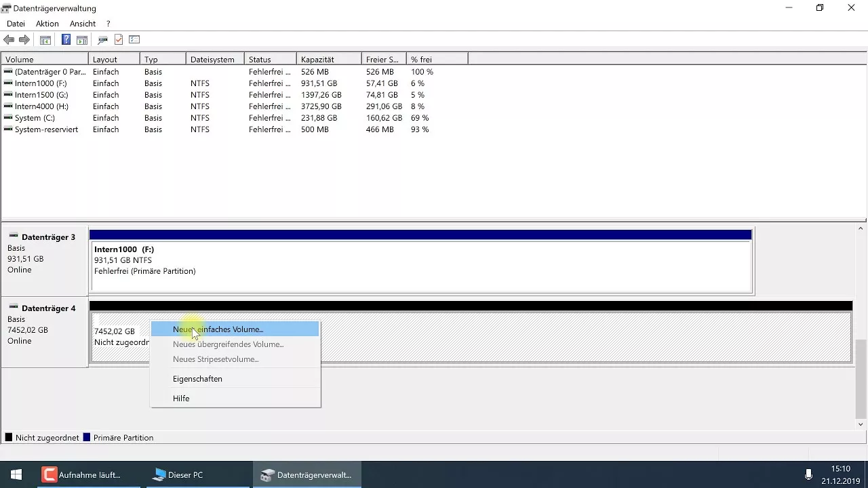The image size is (868, 488).
Task: Click the red checkmark toolbar icon
Action: pos(118,39)
